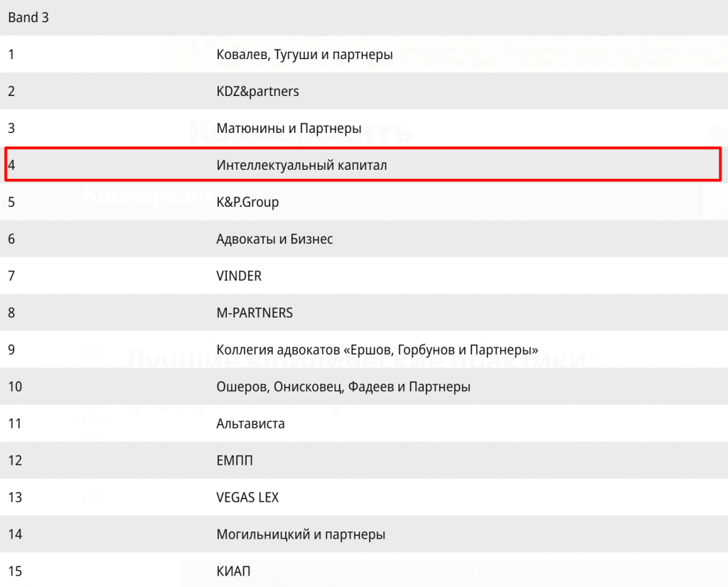Click rank number 7 beside VINDER
Screen dimensions: 728x587
pos(11,276)
